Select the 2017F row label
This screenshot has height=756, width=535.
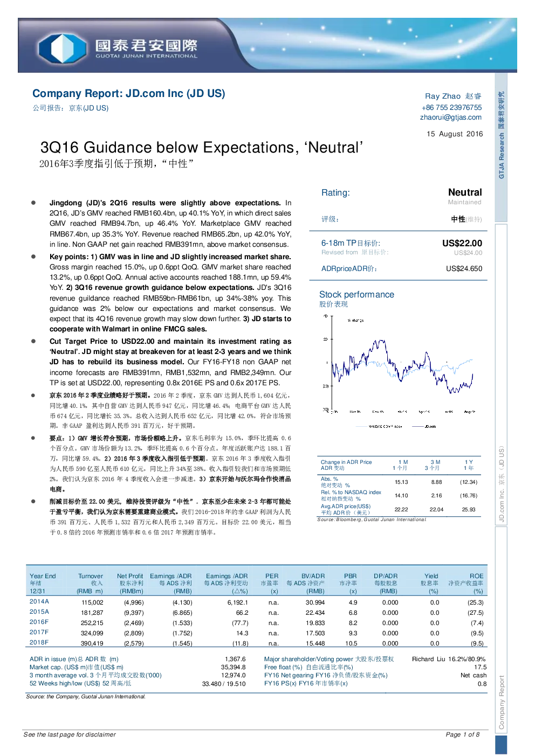(39, 632)
